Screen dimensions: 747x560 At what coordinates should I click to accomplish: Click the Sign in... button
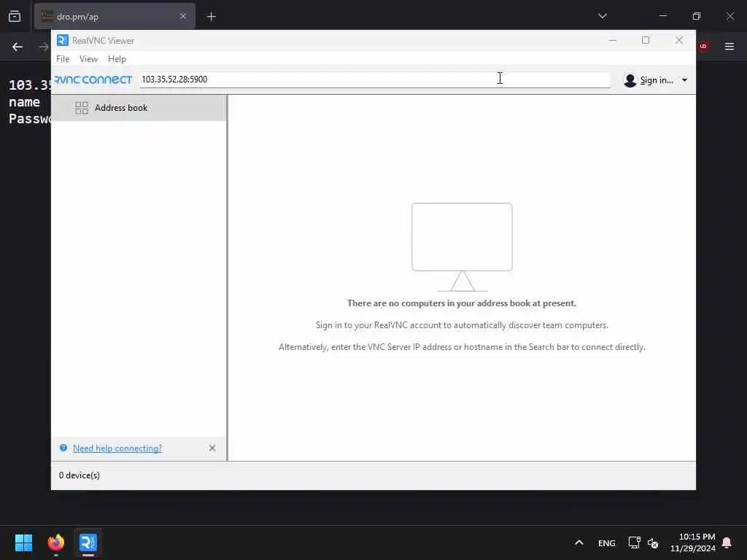pos(657,80)
